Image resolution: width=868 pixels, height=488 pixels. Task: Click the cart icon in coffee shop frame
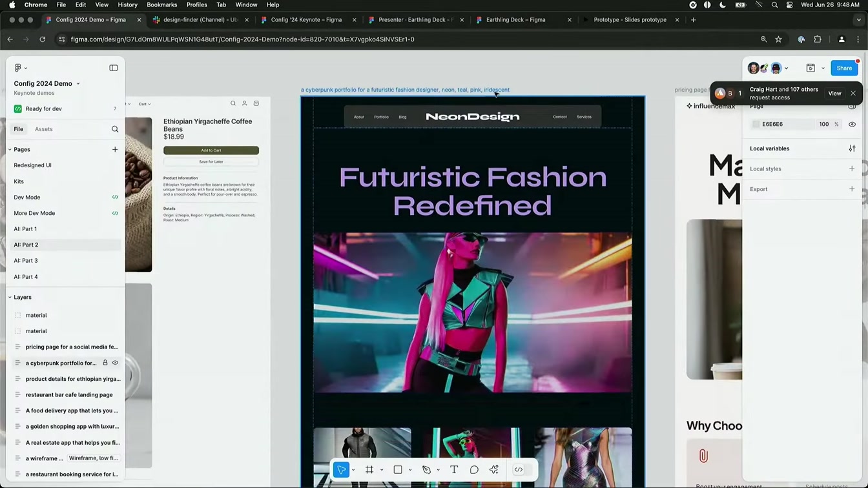pos(256,103)
